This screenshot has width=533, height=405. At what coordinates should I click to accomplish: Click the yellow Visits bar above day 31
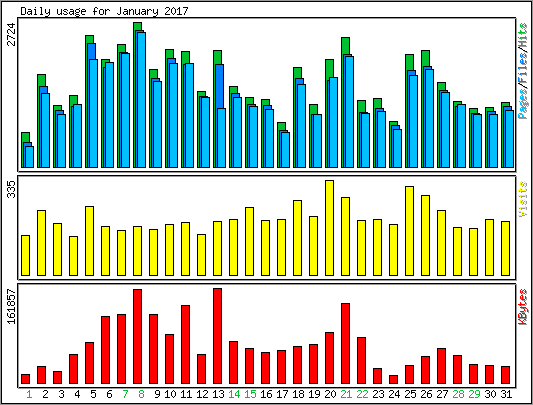point(505,248)
